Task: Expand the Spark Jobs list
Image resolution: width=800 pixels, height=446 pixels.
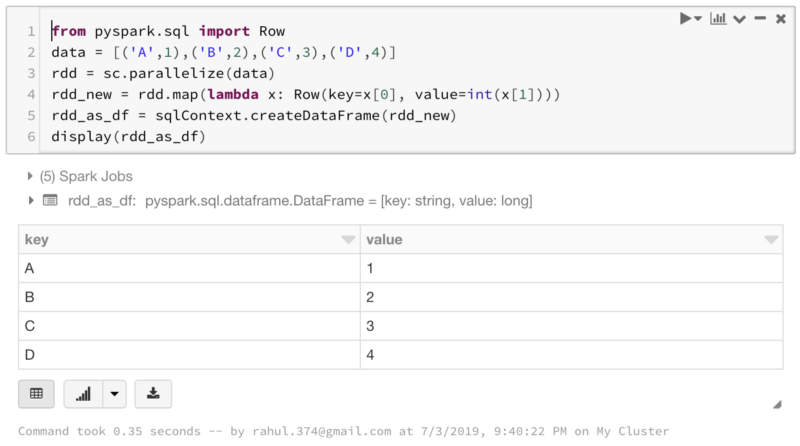Action: coord(29,177)
